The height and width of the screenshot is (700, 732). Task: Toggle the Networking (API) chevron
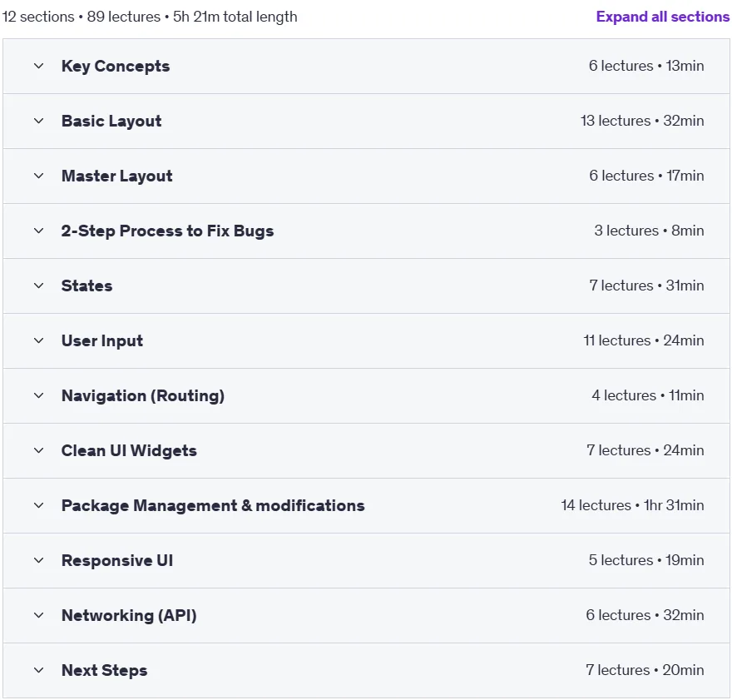pyautogui.click(x=39, y=615)
